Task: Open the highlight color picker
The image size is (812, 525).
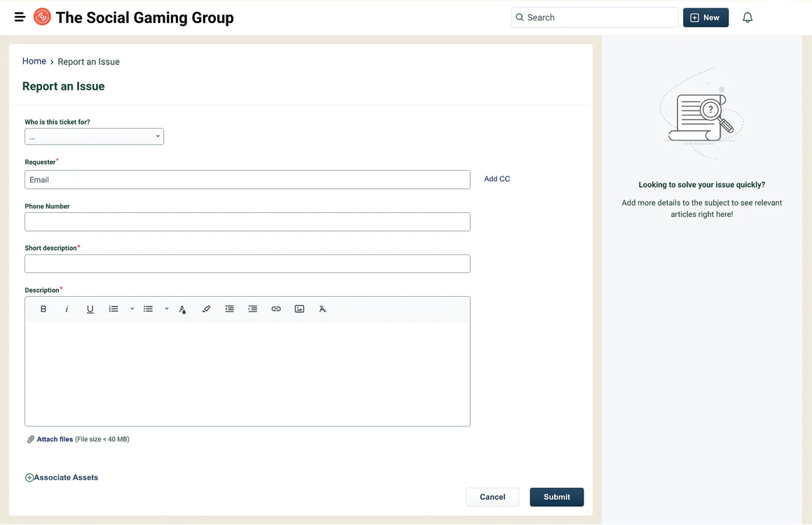Action: [x=206, y=309]
